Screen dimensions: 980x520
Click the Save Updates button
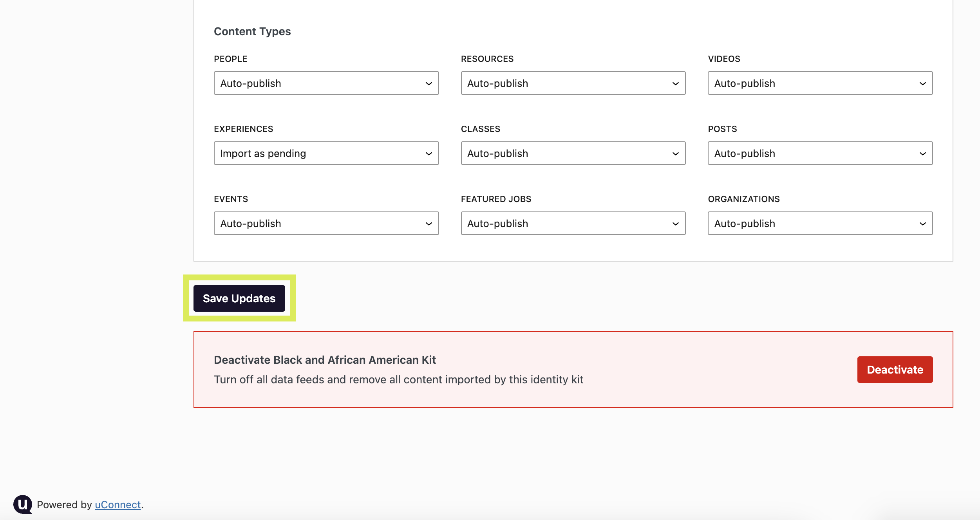point(239,298)
